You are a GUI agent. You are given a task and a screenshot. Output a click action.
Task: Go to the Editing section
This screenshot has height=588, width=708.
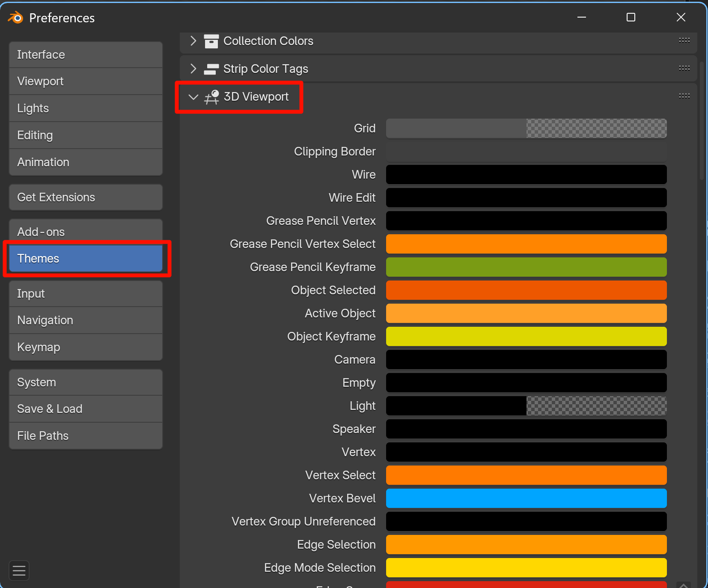86,135
